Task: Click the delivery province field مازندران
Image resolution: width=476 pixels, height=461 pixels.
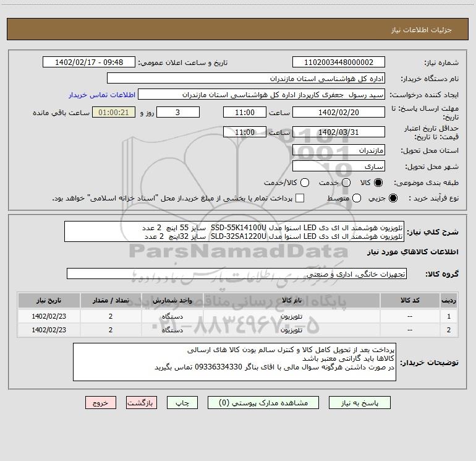Action: 339,150
